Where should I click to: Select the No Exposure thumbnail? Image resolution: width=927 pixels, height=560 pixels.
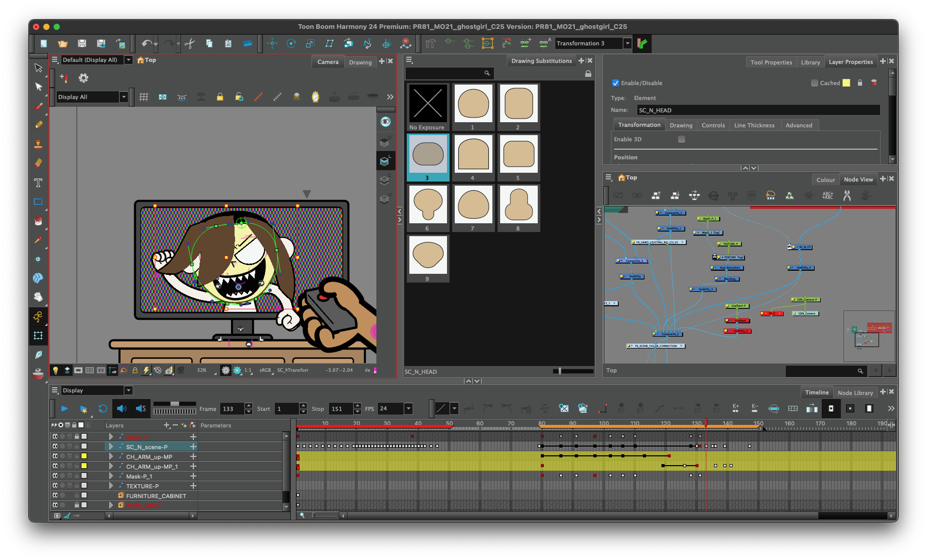[x=427, y=107]
